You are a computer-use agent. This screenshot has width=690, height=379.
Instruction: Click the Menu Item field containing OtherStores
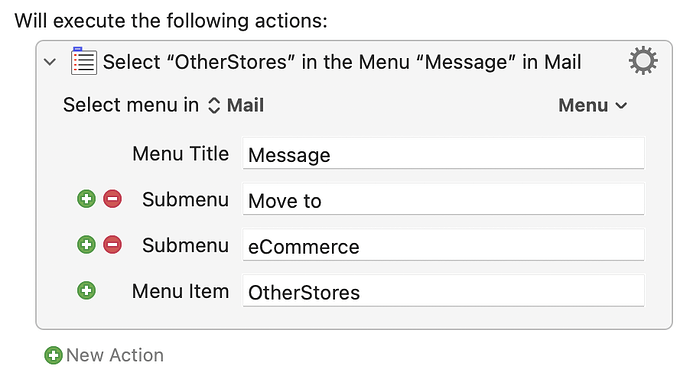click(443, 291)
